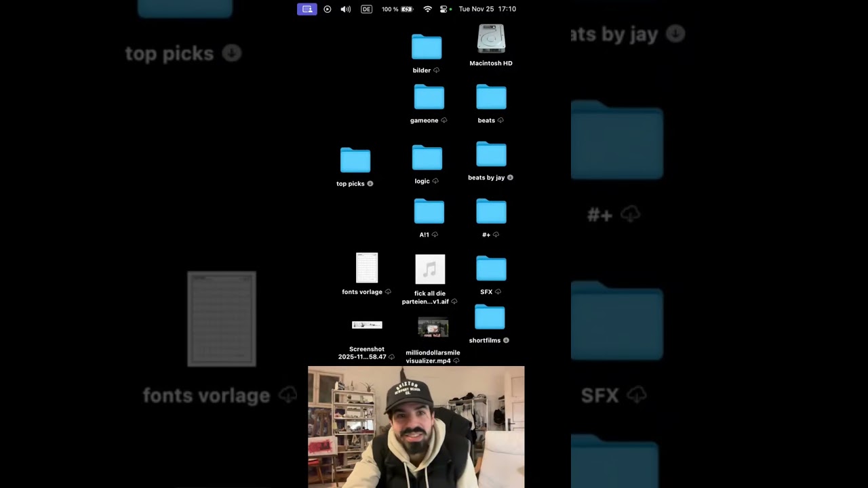Image resolution: width=868 pixels, height=488 pixels.
Task: Select the gameone folder
Action: click(429, 98)
